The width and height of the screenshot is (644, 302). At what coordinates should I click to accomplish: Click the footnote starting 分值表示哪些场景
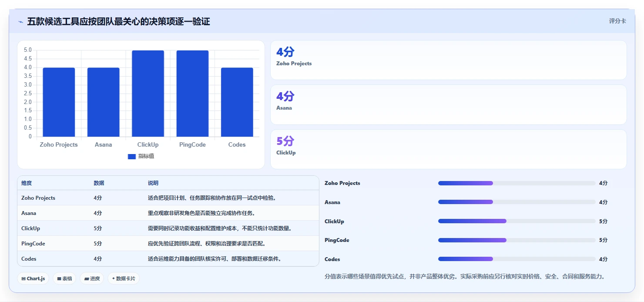coord(465,276)
